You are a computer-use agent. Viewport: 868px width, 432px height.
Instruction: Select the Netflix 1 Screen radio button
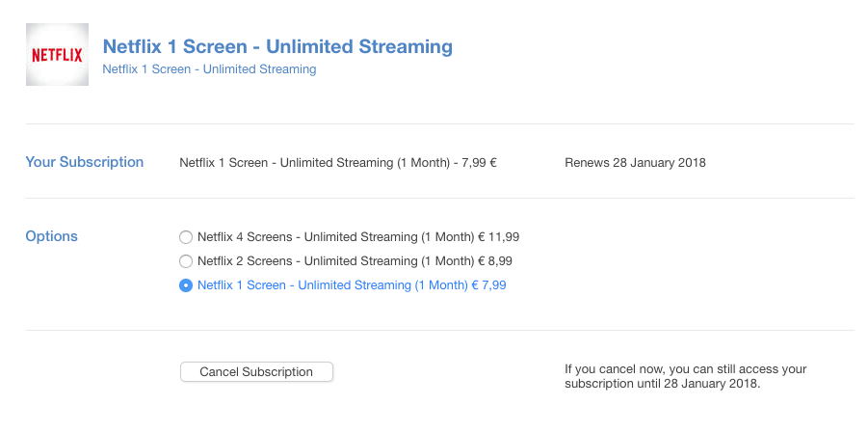point(186,285)
